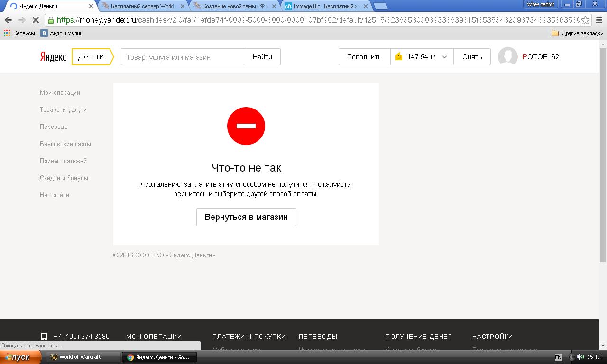Click scrollbar down arrow
This screenshot has width=607, height=364.
tap(603, 346)
